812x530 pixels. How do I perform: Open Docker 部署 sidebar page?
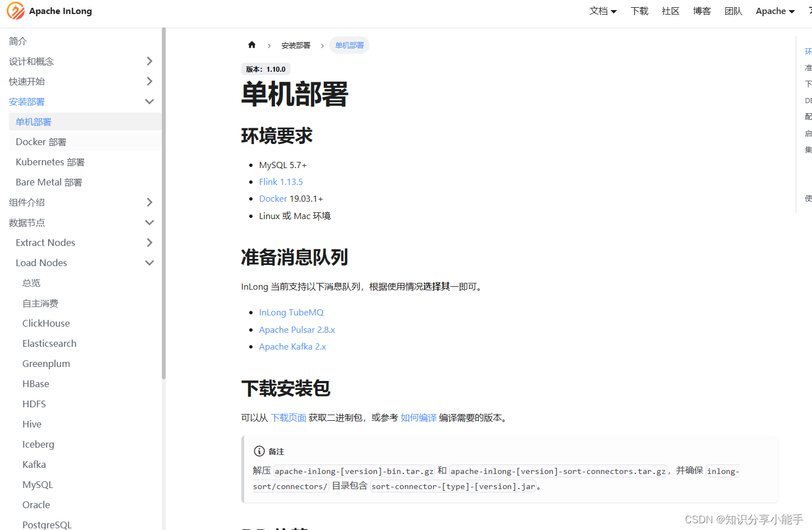(x=85, y=142)
